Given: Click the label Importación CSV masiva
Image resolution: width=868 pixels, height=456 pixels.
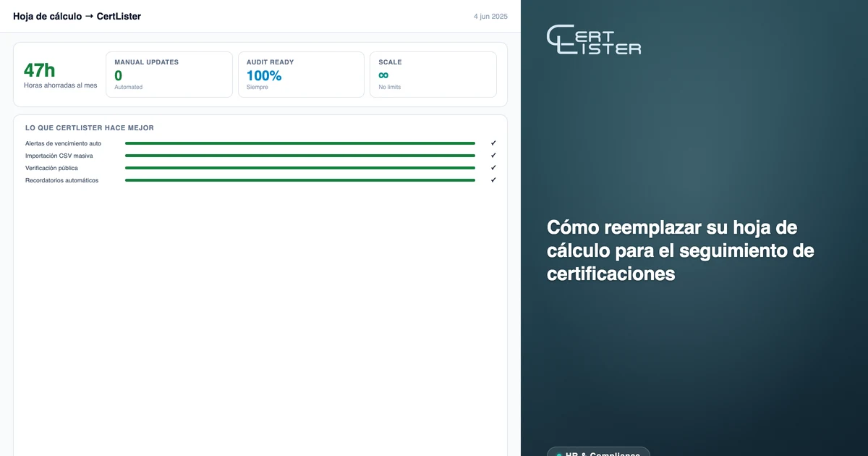Looking at the screenshot, I should [x=59, y=156].
